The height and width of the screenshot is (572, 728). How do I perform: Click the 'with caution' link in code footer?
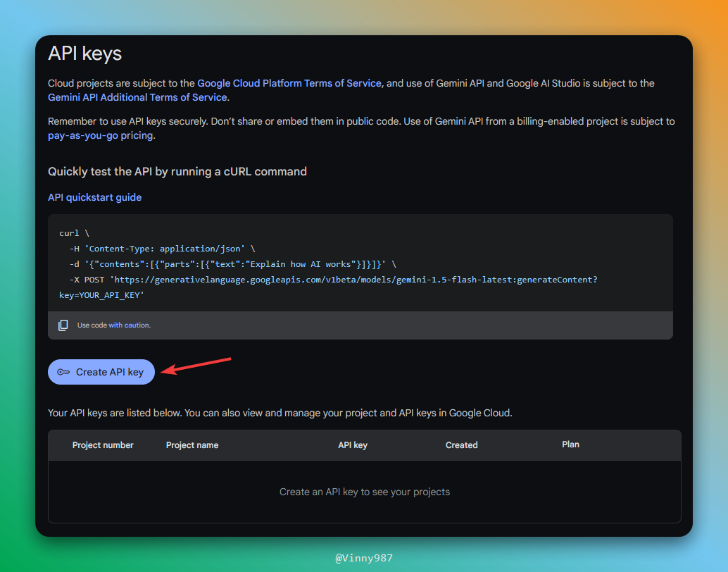coord(129,325)
